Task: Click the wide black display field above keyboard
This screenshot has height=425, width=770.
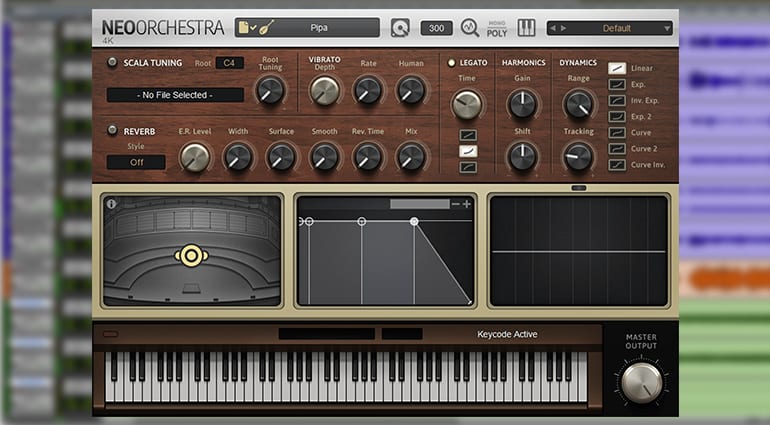Action: [x=327, y=334]
